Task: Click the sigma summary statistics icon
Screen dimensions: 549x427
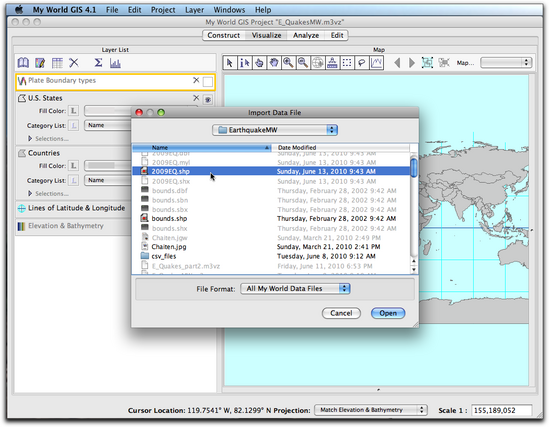Action: click(98, 63)
